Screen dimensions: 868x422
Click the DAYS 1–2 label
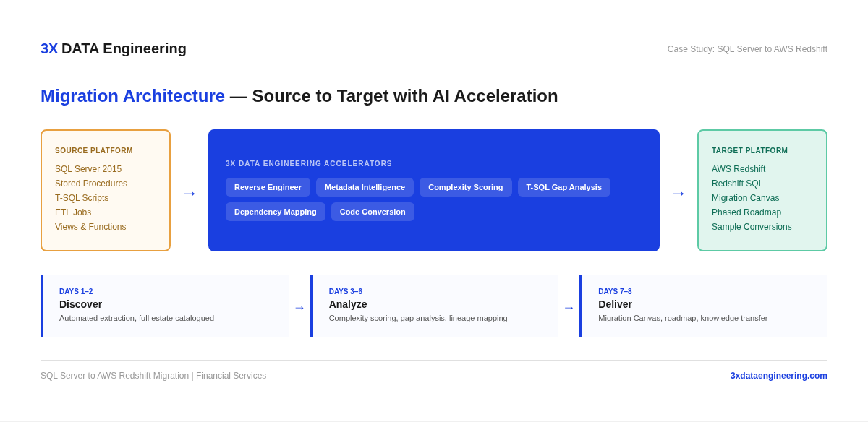coord(76,292)
